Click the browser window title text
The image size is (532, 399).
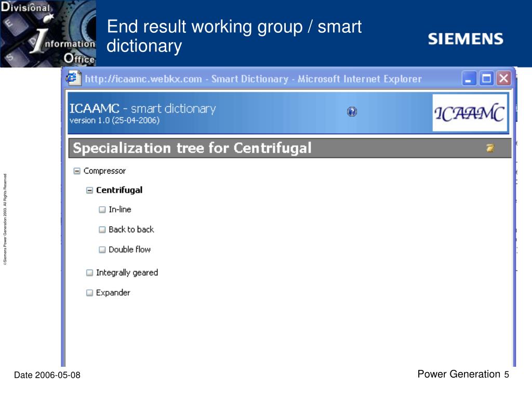point(253,79)
